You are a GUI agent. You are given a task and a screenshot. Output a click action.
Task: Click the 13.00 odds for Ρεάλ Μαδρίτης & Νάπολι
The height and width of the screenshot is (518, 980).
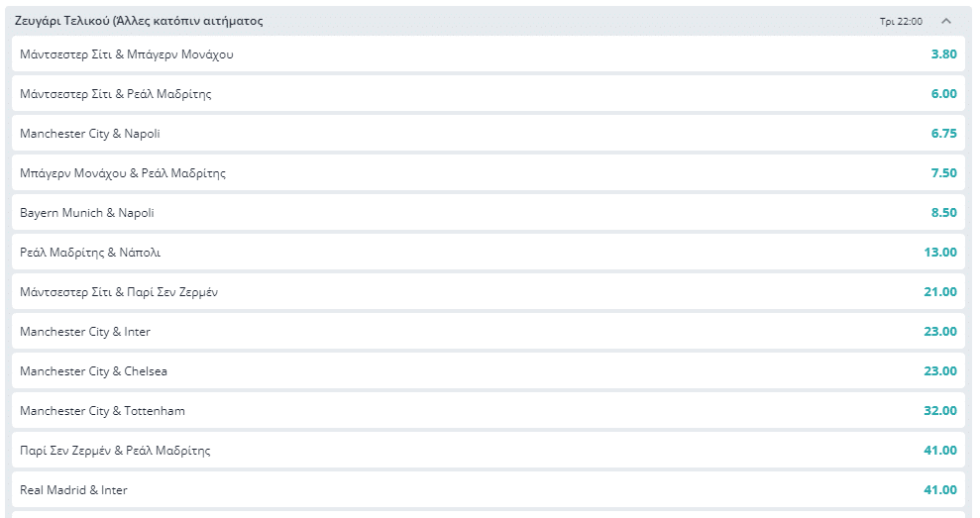click(940, 253)
